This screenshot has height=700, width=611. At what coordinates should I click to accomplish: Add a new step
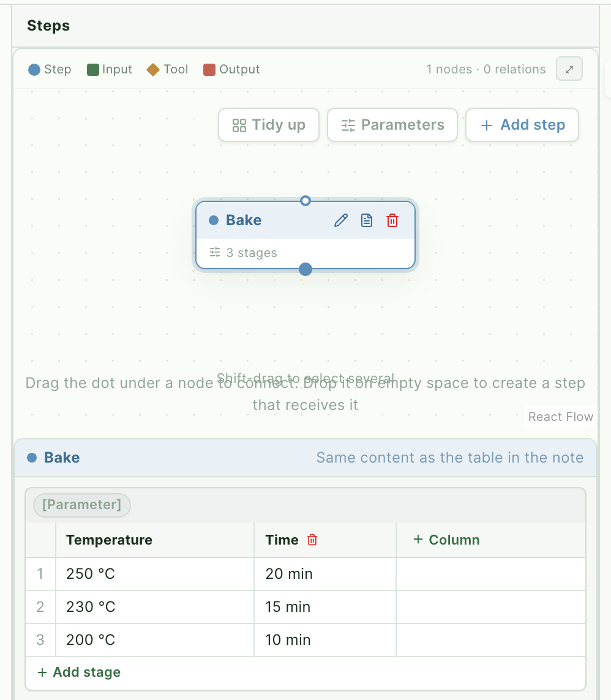pyautogui.click(x=522, y=125)
